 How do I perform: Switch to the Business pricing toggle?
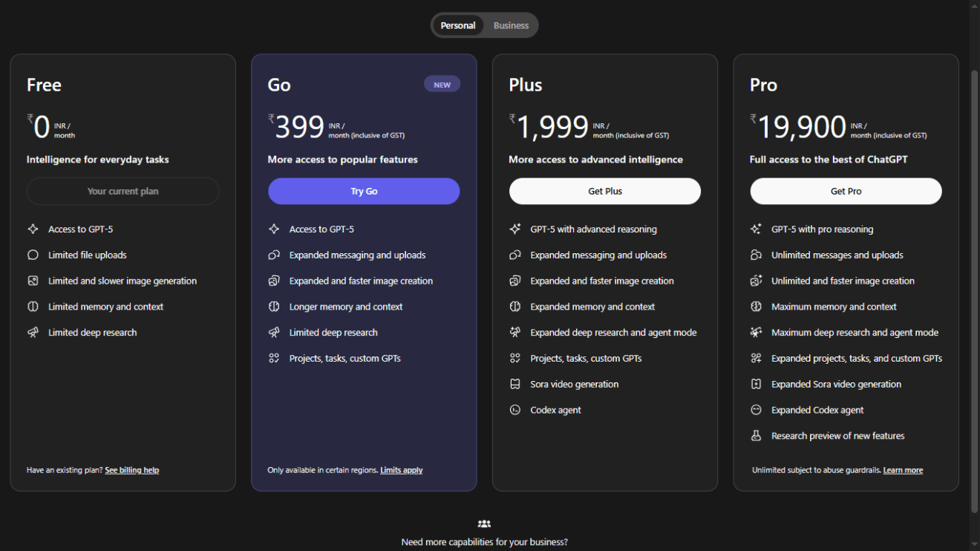pos(511,25)
